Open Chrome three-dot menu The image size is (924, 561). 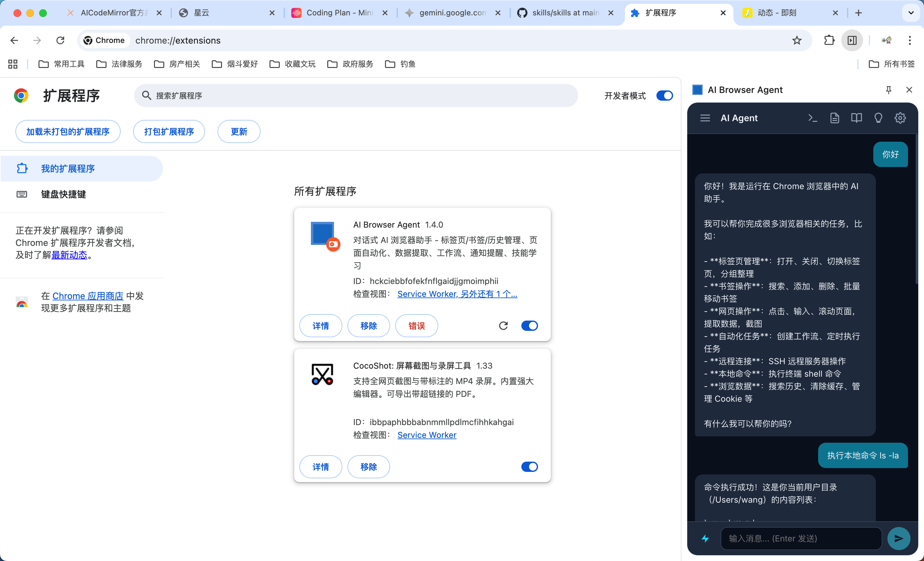pos(910,40)
